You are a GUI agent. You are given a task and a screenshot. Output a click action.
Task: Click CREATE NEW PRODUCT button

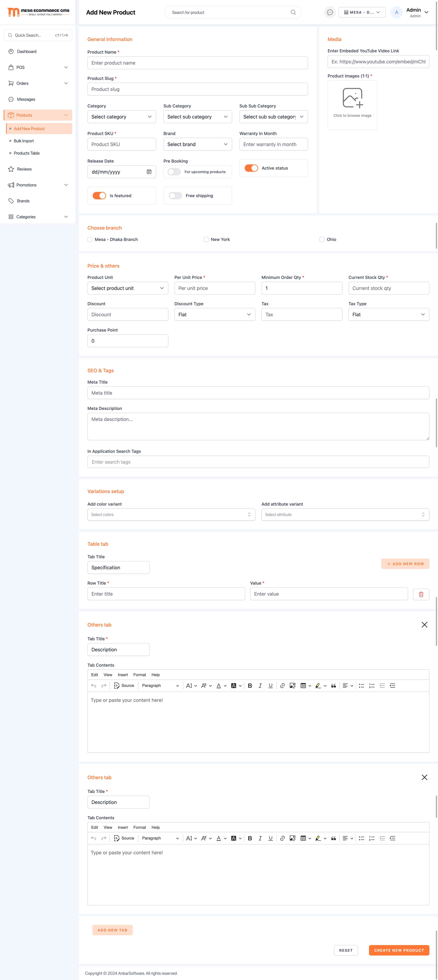[399, 950]
